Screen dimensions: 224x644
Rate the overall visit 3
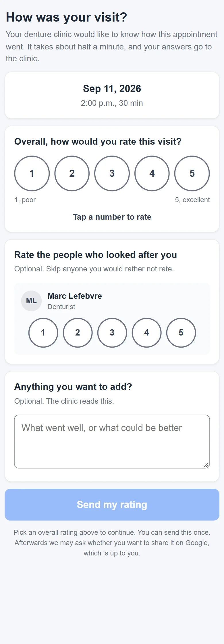(112, 173)
